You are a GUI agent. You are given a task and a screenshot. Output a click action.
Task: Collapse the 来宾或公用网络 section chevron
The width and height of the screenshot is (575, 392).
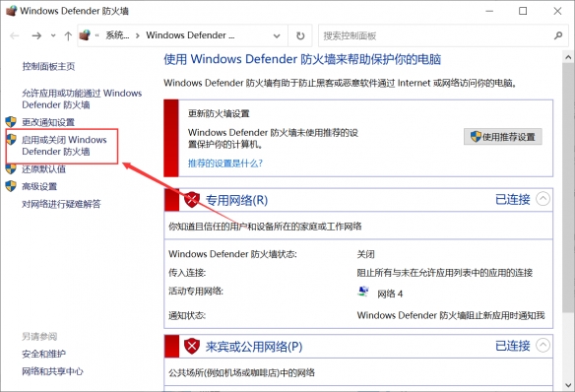pyautogui.click(x=543, y=345)
